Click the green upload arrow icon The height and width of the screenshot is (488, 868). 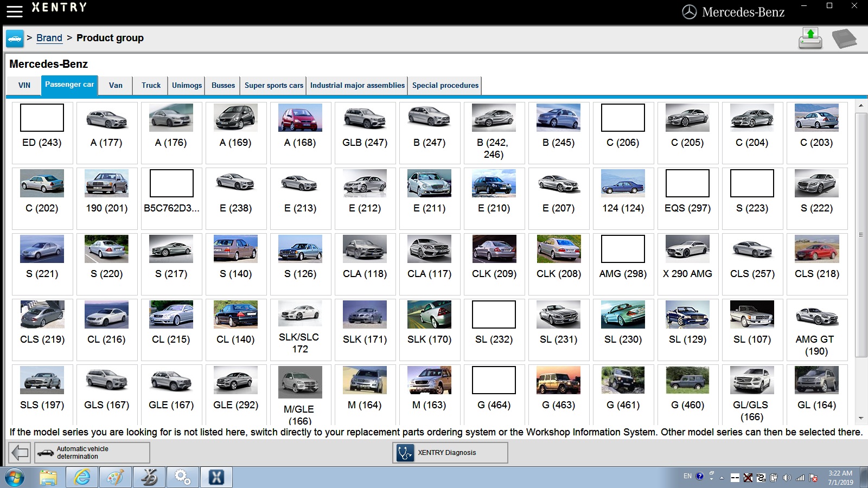(x=810, y=38)
